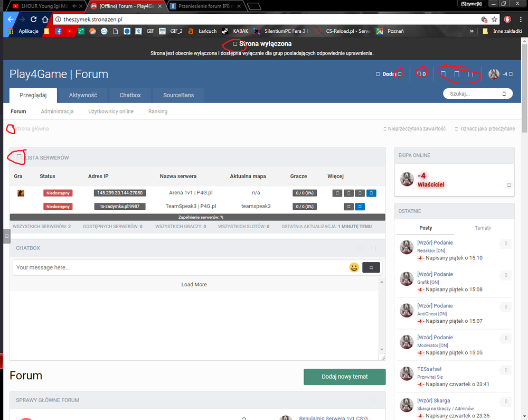Click the ts-zadymka.pl:9987 address
Image resolution: width=528 pixels, height=420 pixels.
point(120,207)
